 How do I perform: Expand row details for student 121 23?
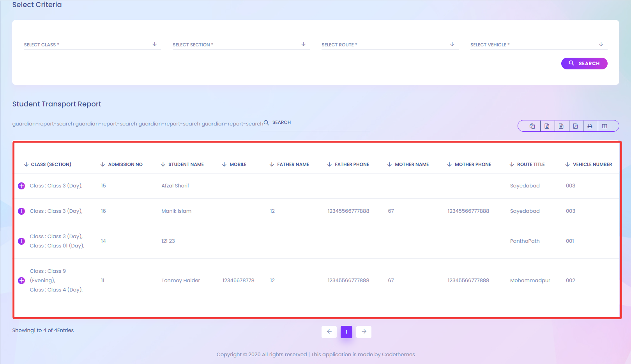coord(21,241)
